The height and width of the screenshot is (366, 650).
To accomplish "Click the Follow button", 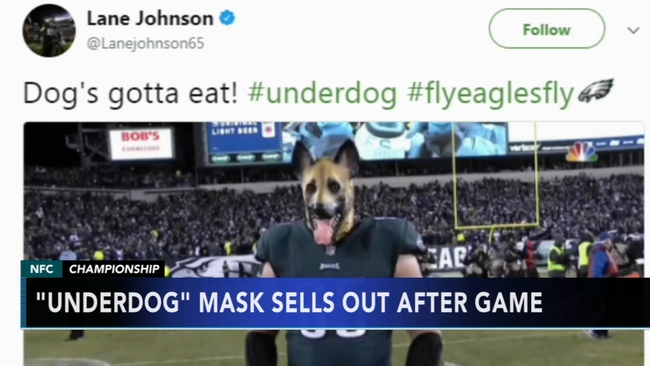I will 547,29.
